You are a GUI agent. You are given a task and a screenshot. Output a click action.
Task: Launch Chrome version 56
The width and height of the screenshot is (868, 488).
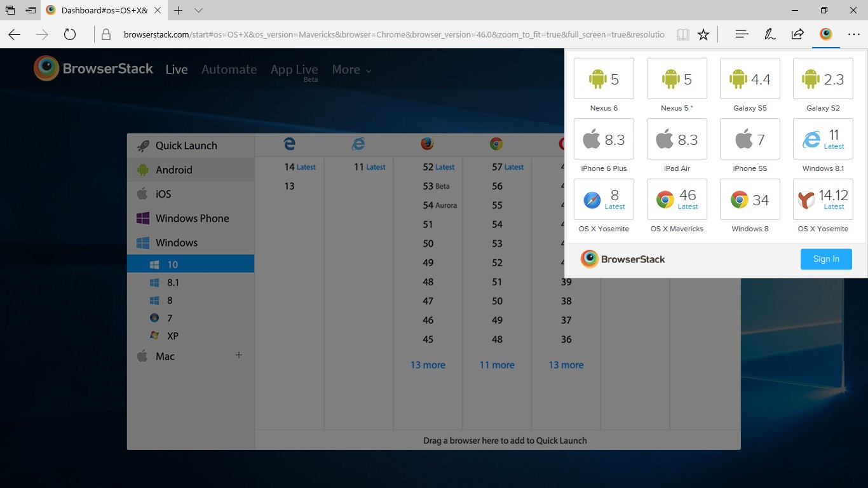(x=497, y=186)
